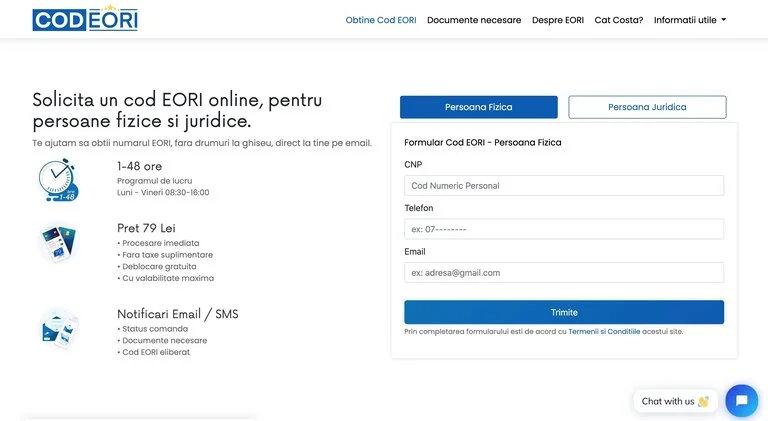Open Obtine Cod EORI menu item

(381, 20)
